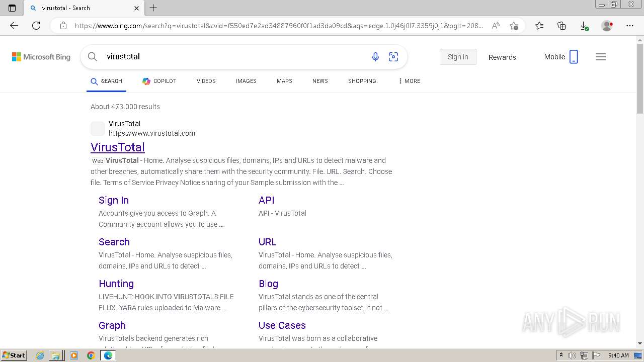644x362 pixels.
Task: Expand the MORE dropdown menu
Action: click(x=409, y=81)
